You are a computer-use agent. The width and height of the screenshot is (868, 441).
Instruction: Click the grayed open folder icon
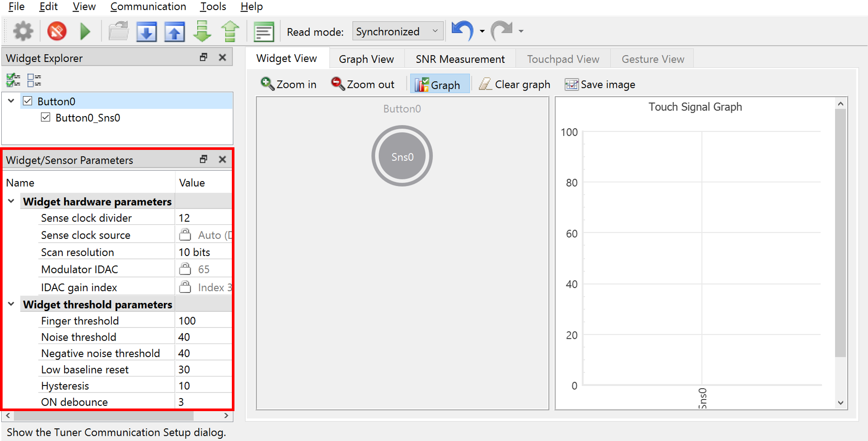coord(118,31)
